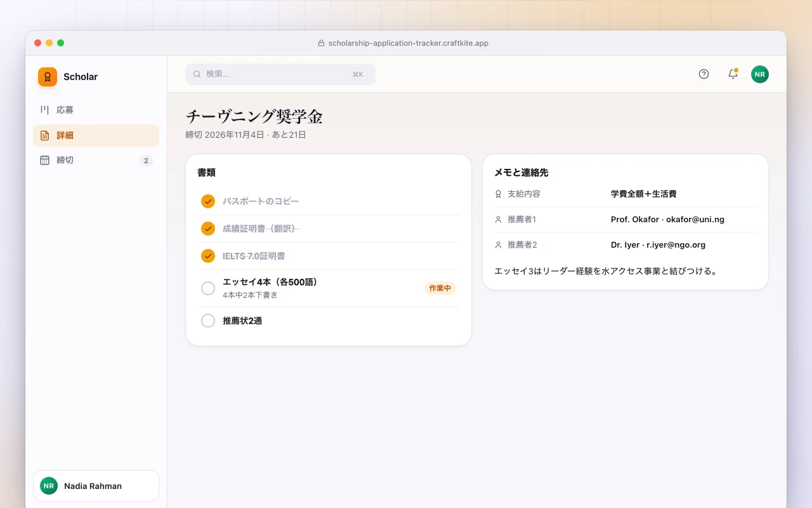This screenshot has width=812, height=508.
Task: Open 締切 in the sidebar
Action: click(x=96, y=160)
